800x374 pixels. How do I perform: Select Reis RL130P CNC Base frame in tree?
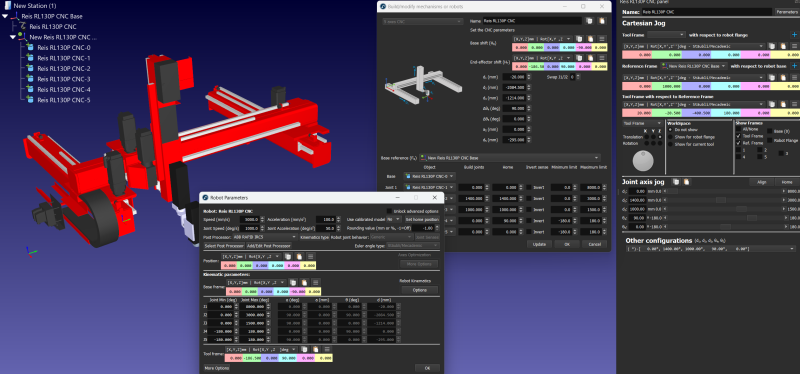pos(52,16)
